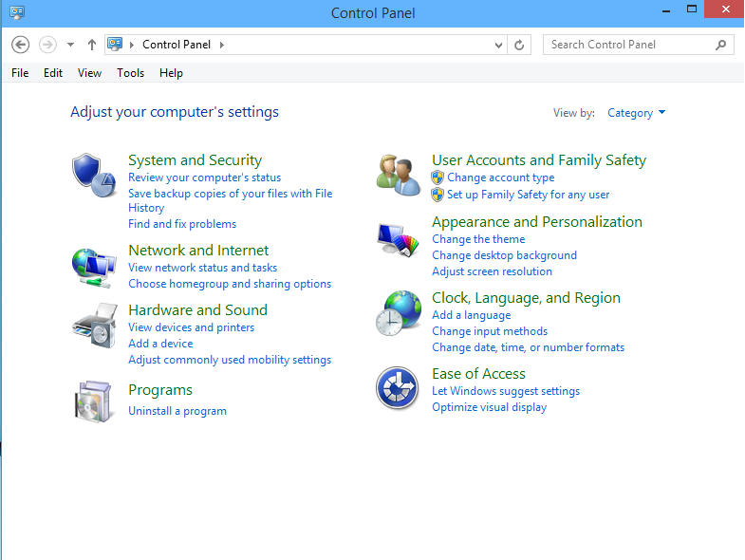The height and width of the screenshot is (560, 745).
Task: Open the Edit menu
Action: coord(53,73)
